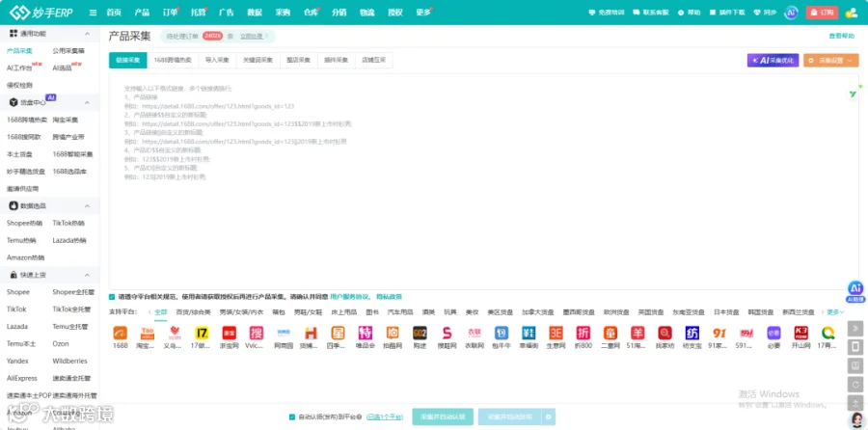Collapse the 货盘中心 sidebar section
Image resolution: width=868 pixels, height=430 pixels.
[x=87, y=102]
